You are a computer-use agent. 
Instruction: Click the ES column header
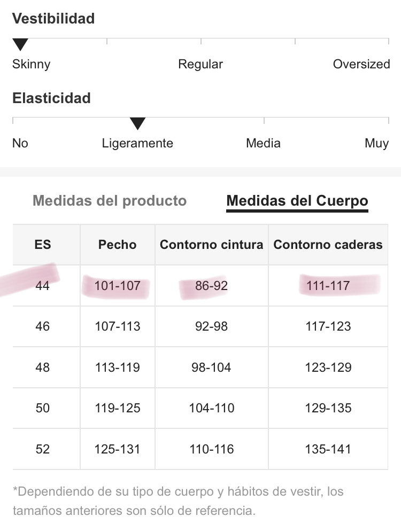(43, 245)
